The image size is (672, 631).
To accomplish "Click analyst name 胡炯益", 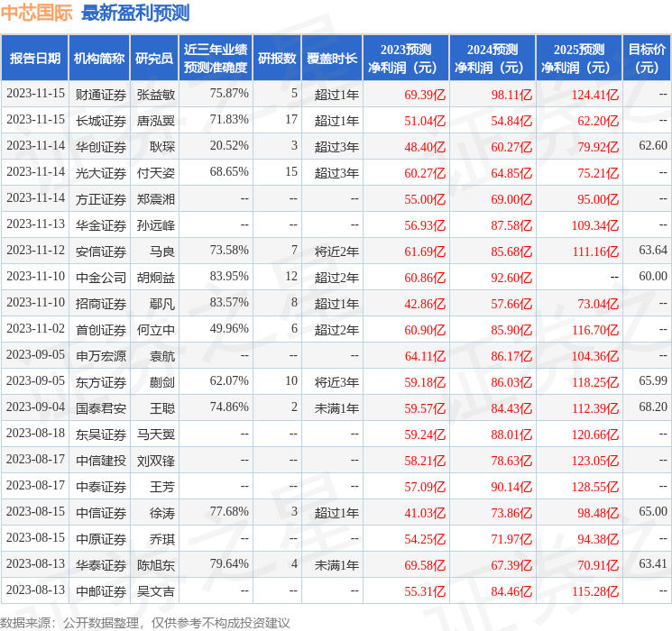I will click(155, 278).
